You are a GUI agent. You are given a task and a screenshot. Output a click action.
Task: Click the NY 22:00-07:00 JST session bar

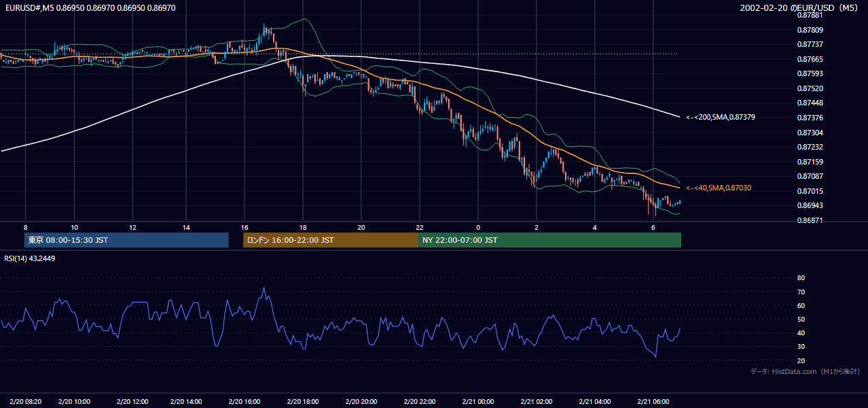(x=550, y=240)
